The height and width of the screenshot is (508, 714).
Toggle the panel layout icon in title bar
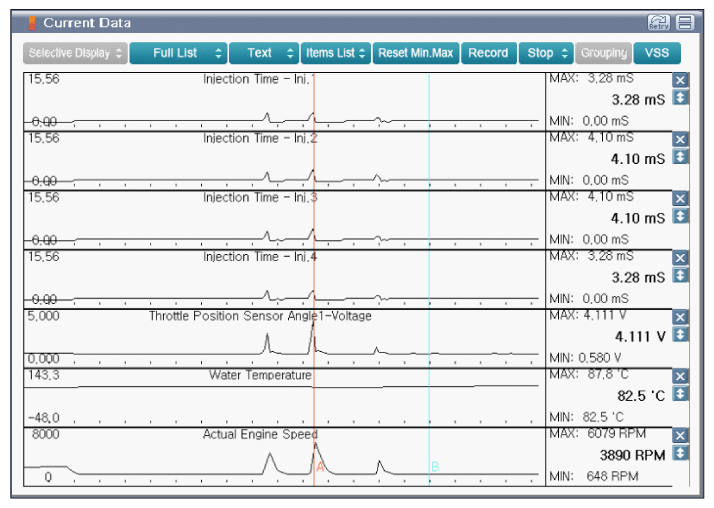684,22
